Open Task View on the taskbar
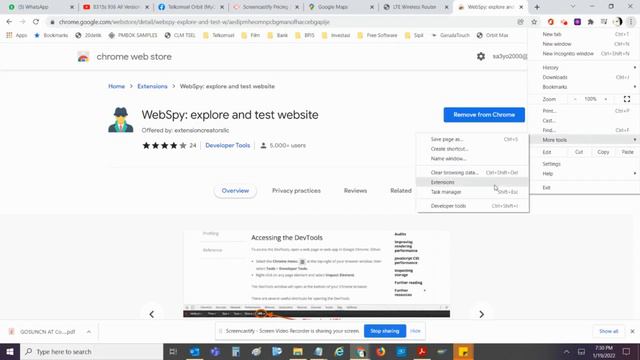This screenshot has width=640, height=360. (x=173, y=351)
